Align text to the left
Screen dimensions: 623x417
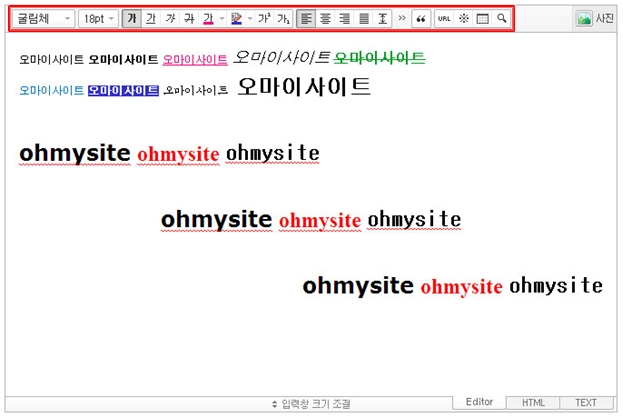tap(306, 19)
